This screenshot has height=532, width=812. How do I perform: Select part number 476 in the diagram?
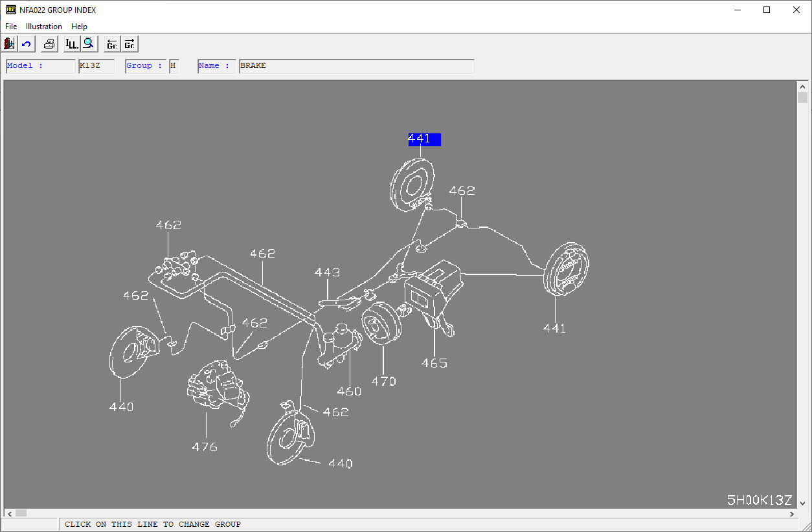(205, 447)
